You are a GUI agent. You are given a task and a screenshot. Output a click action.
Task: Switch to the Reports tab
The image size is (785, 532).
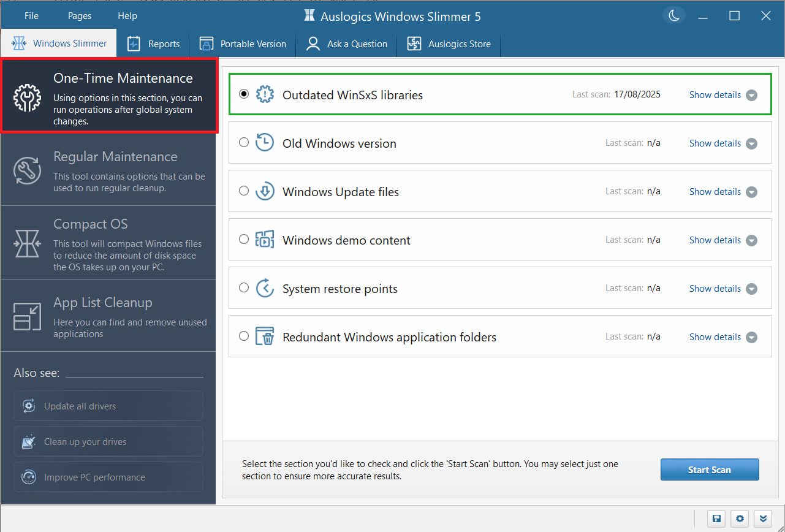(x=153, y=44)
